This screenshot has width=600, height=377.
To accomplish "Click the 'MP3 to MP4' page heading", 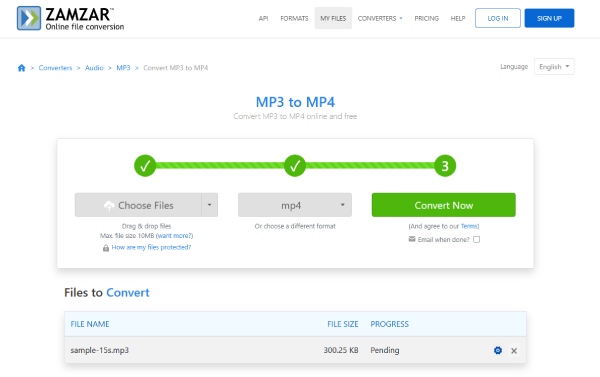I will (295, 102).
